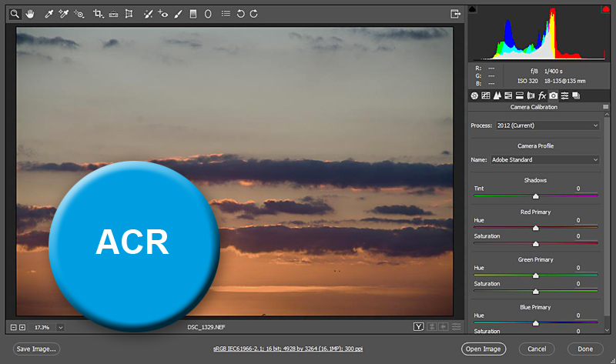This screenshot has width=616, height=364.
Task: Activate the Red Eye Removal tool
Action: [x=162, y=14]
